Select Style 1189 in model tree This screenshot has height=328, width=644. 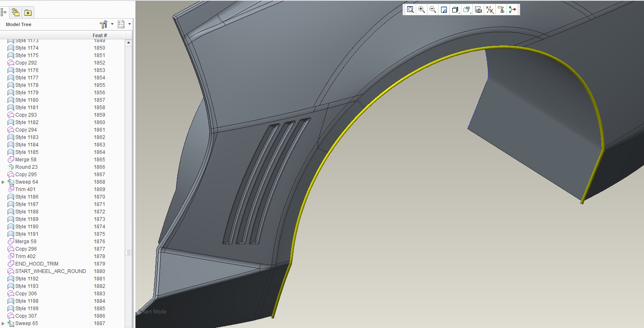click(27, 219)
